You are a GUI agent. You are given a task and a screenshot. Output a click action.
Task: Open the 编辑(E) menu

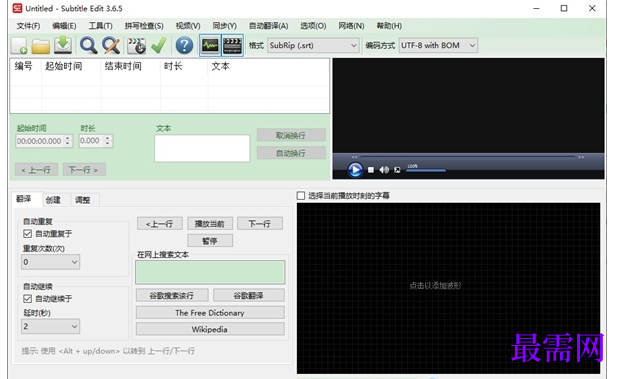tap(64, 26)
